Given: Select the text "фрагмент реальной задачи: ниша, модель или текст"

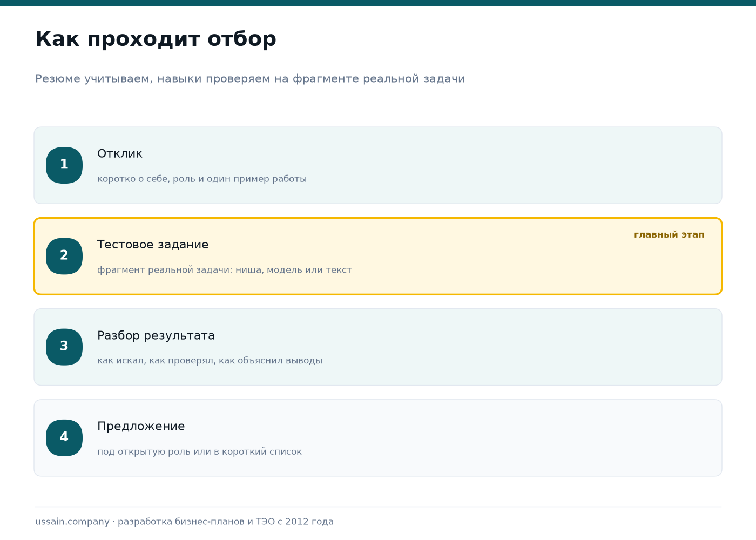Looking at the screenshot, I should (x=225, y=270).
